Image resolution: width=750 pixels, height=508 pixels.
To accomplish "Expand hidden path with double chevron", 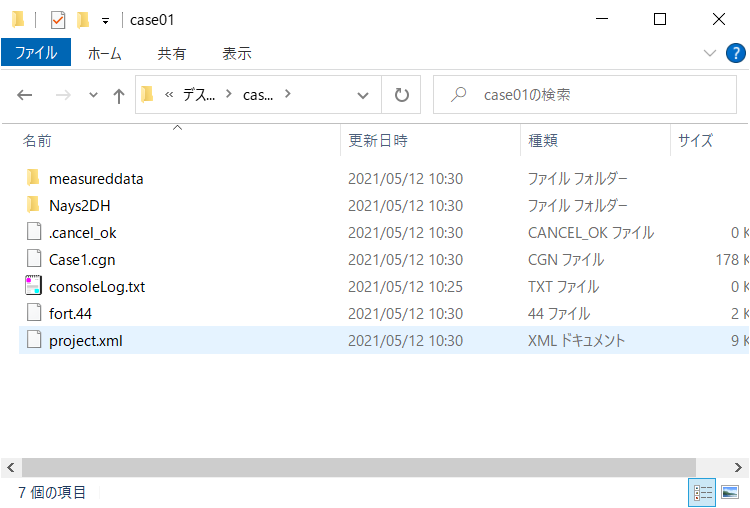I will point(169,95).
